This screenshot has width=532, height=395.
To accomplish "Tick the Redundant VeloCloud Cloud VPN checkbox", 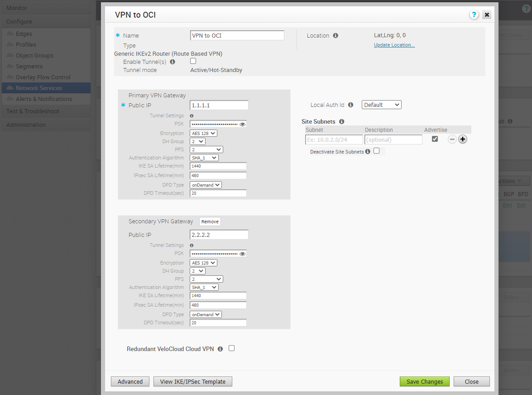I will click(232, 348).
